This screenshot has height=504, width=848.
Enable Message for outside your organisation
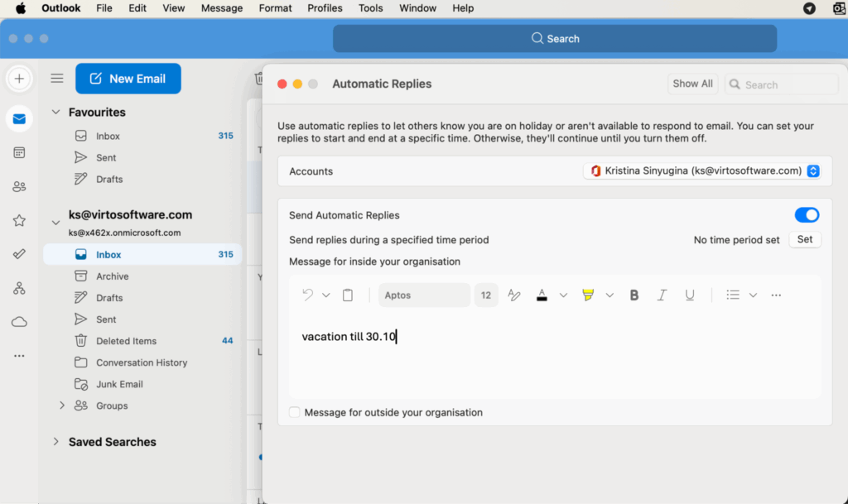[x=295, y=412]
